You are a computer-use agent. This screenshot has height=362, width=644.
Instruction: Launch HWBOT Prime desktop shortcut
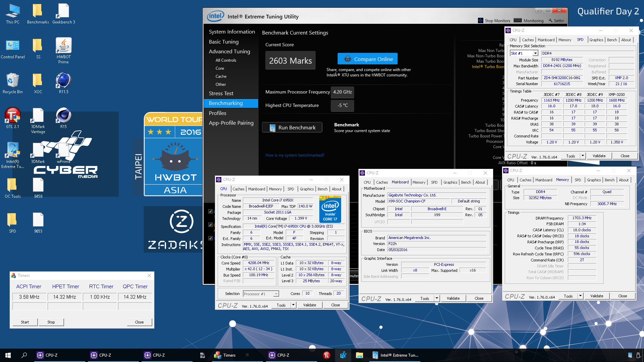coord(63,50)
